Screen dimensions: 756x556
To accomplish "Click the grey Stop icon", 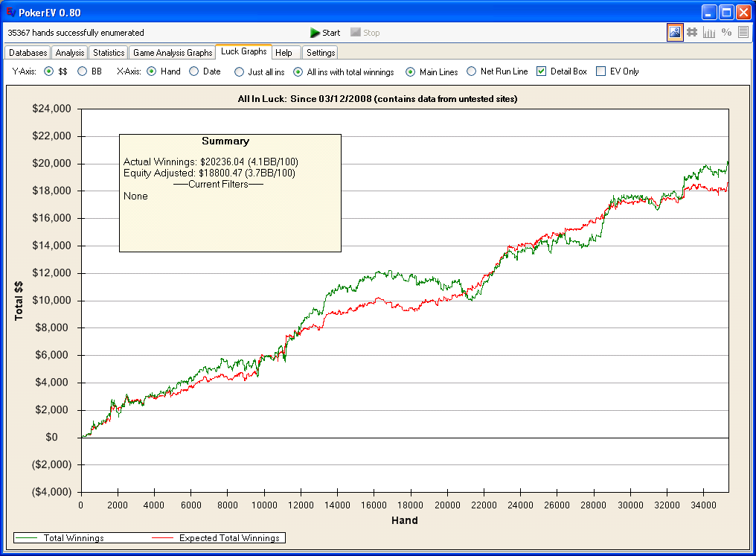I will pos(356,32).
